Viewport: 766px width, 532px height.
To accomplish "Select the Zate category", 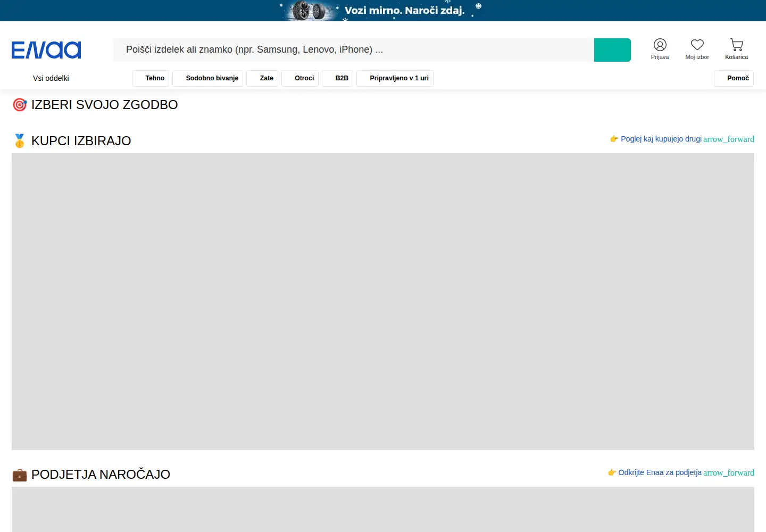I will [262, 78].
